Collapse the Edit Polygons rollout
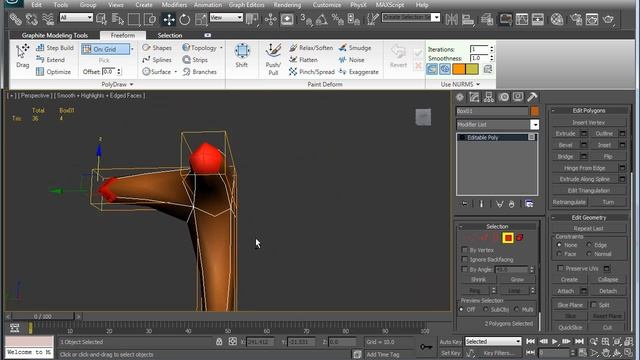Image resolution: width=640 pixels, height=360 pixels. click(553, 111)
